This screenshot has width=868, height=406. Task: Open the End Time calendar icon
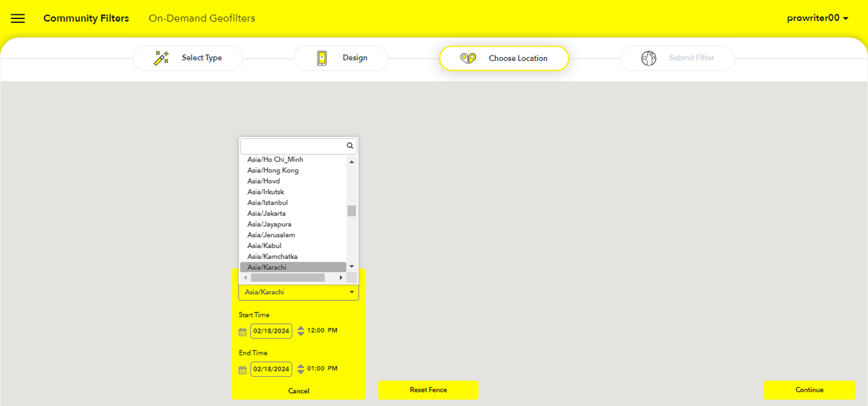[x=243, y=370]
